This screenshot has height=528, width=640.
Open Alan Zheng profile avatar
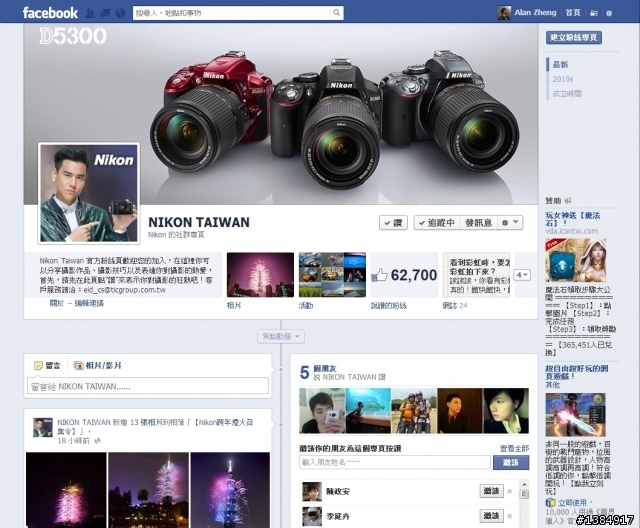504,13
